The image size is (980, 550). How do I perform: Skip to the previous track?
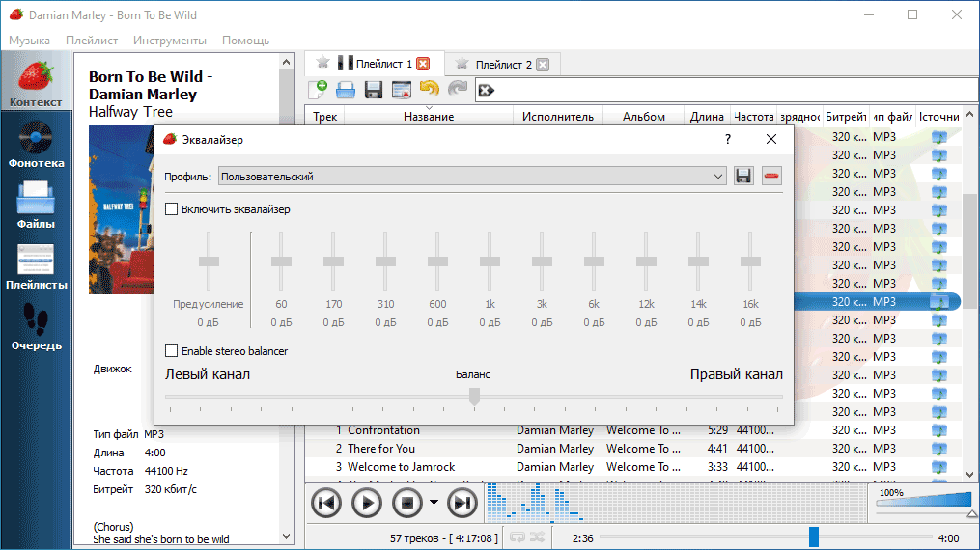pos(326,503)
